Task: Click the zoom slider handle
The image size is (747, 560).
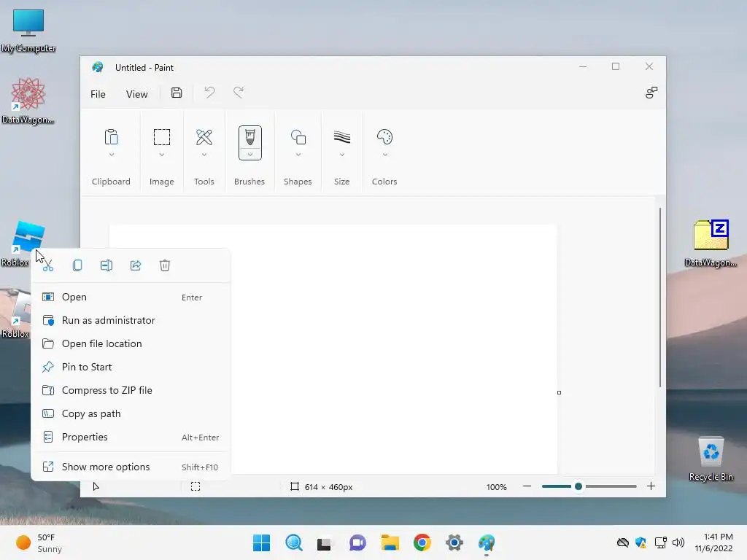Action: click(578, 486)
